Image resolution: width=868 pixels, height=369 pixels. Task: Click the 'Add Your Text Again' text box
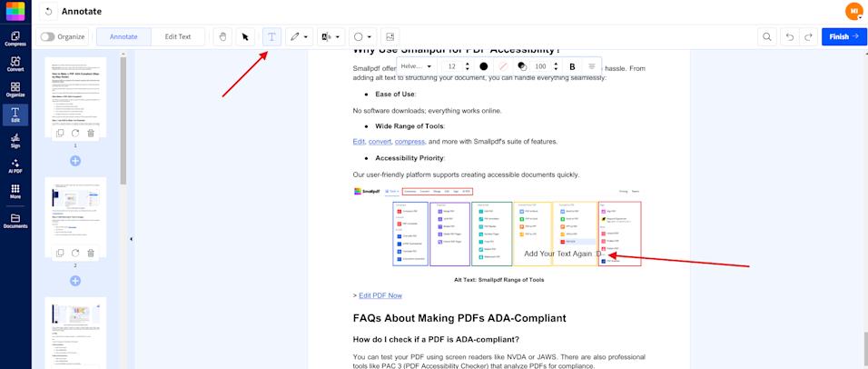(x=562, y=254)
